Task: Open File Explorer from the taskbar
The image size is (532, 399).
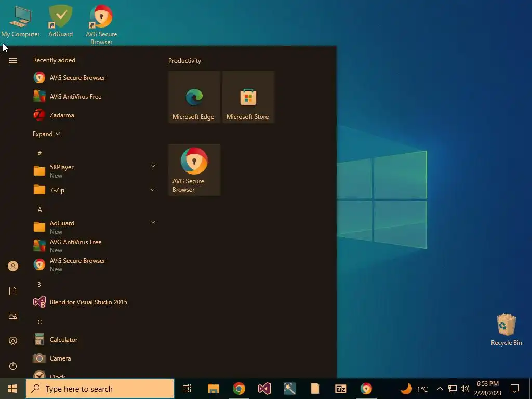Action: point(214,389)
